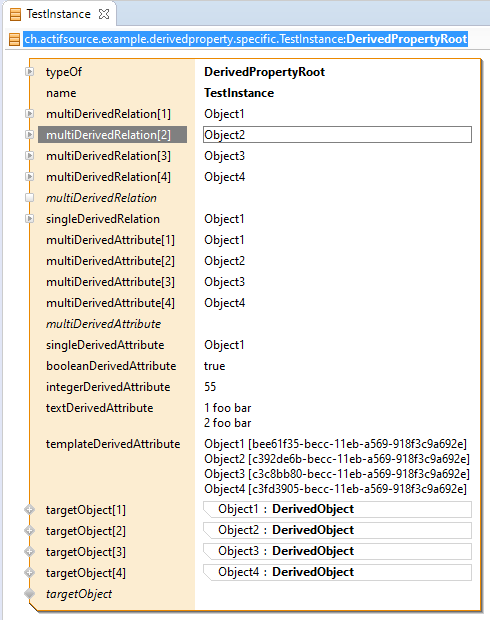Select the name property label
Viewport: 490px width, 620px height.
(x=61, y=93)
